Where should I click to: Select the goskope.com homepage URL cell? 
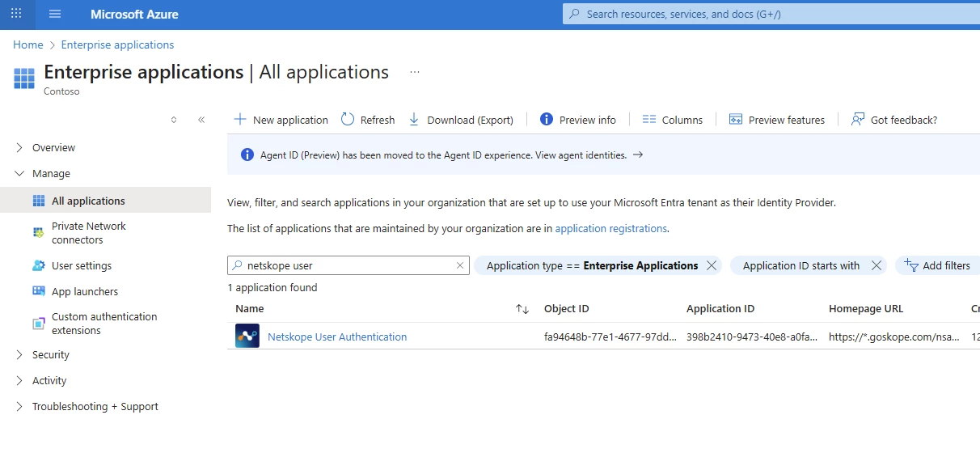(x=895, y=337)
